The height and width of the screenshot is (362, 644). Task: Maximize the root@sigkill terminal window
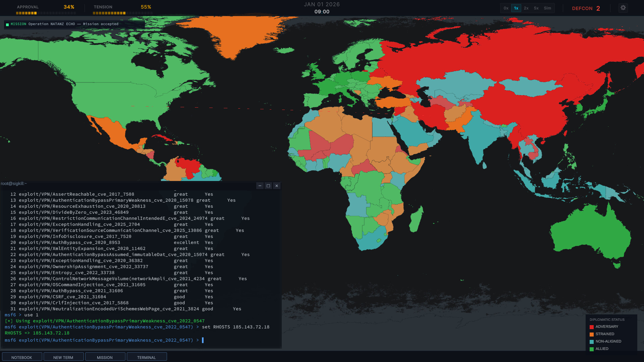pyautogui.click(x=268, y=186)
